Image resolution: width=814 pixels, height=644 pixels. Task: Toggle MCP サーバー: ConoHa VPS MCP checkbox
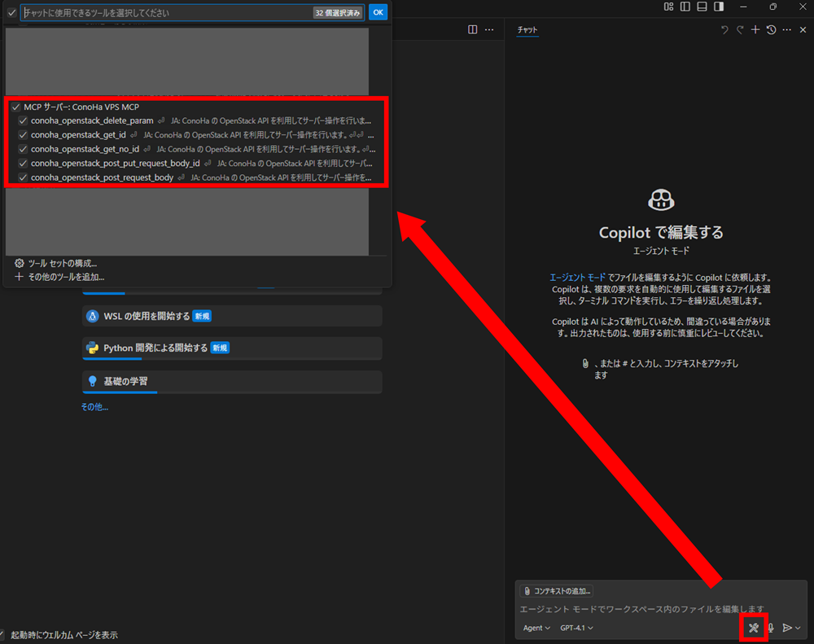pyautogui.click(x=15, y=107)
